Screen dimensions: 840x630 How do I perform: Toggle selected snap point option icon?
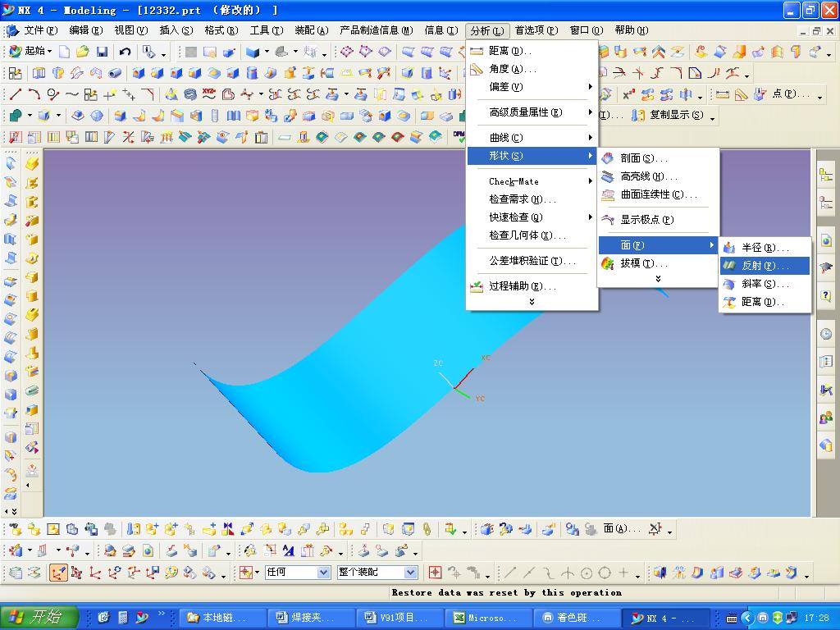[58, 573]
